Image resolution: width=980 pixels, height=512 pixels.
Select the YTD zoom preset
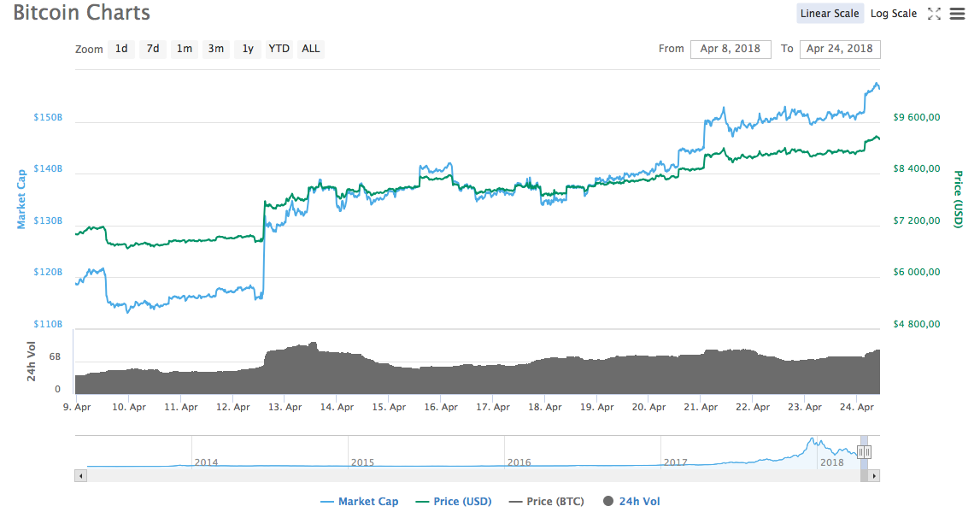278,49
